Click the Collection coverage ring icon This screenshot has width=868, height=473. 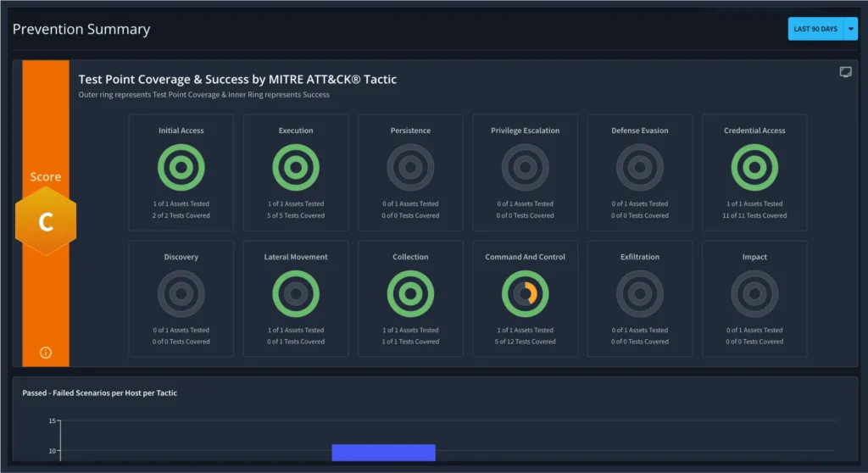[410, 294]
